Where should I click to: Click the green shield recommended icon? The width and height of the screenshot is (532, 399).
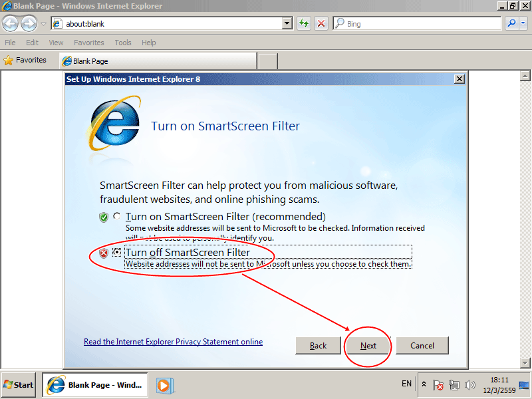coord(104,217)
